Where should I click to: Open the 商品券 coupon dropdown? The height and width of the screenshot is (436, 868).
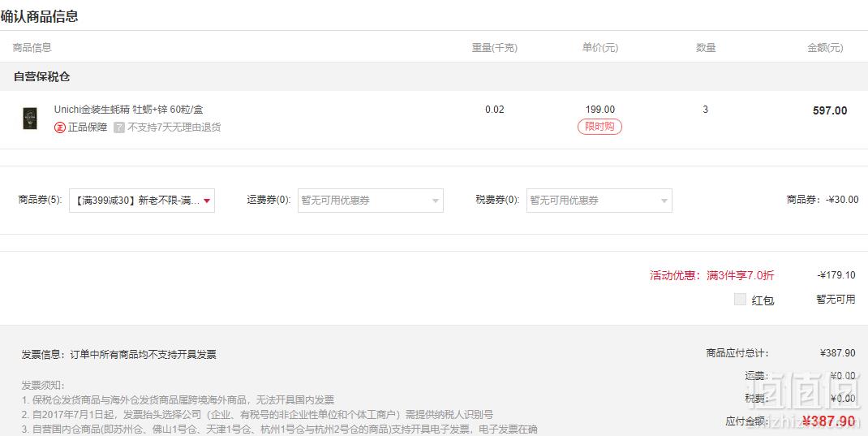142,201
